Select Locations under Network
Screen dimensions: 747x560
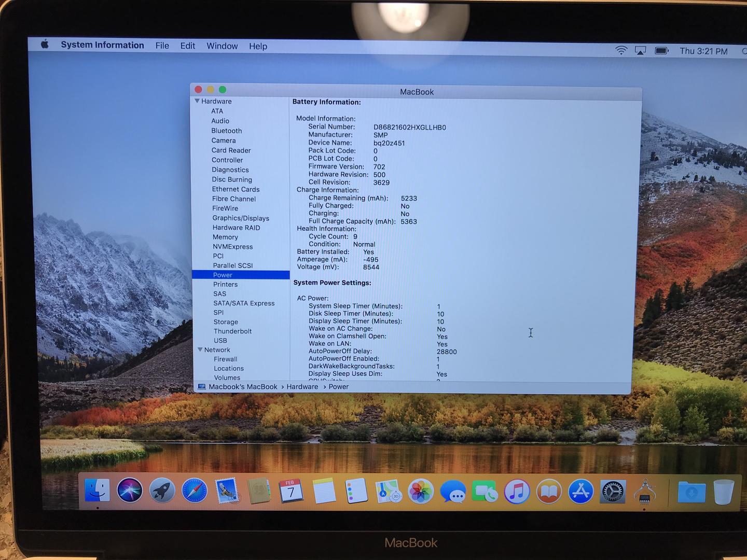[x=229, y=369]
